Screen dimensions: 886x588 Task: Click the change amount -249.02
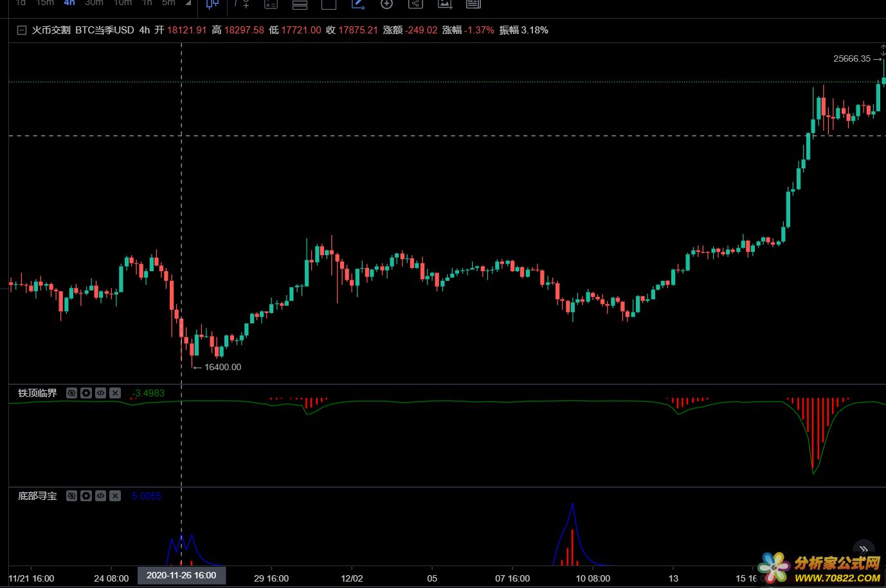coord(421,30)
